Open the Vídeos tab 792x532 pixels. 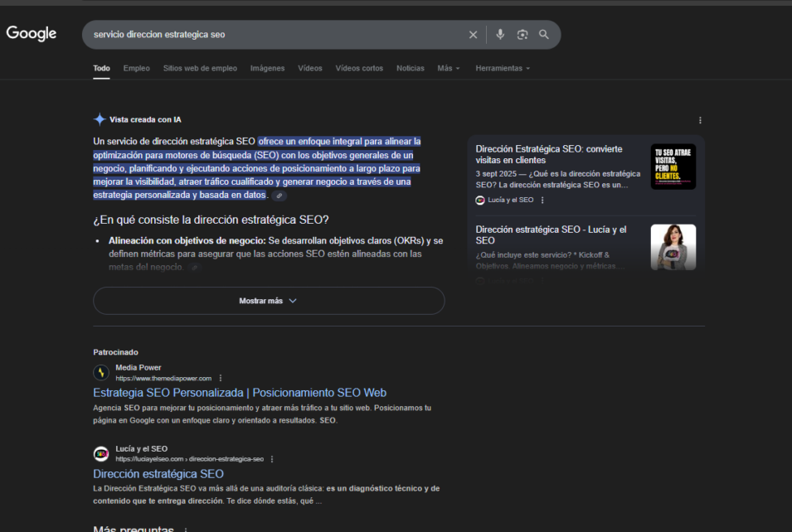[x=310, y=68]
